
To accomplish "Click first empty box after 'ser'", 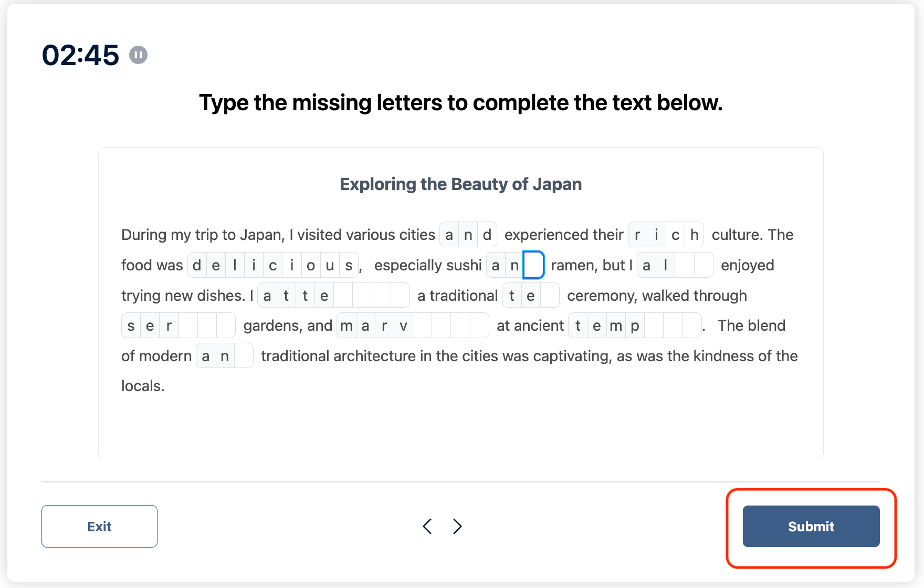I will tap(188, 325).
